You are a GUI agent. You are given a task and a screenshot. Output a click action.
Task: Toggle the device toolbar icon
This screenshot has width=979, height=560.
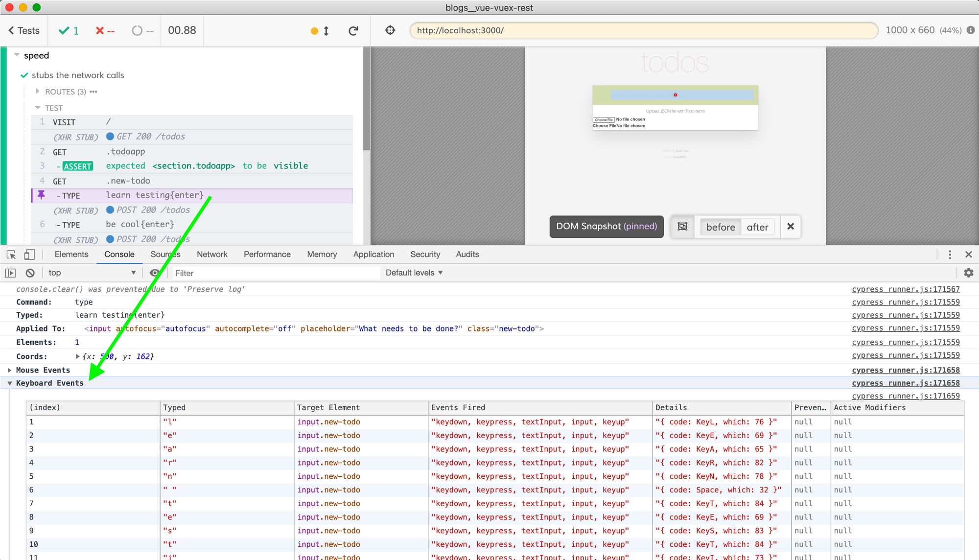[29, 255]
